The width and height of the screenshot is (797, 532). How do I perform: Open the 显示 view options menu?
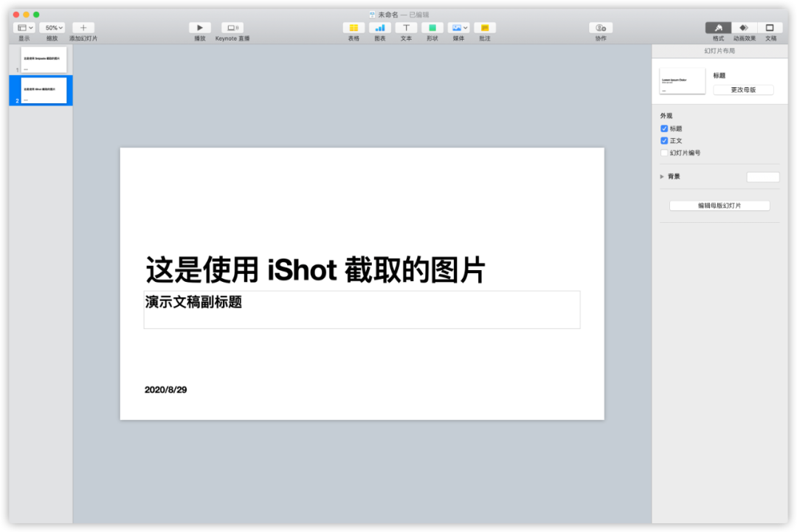24,28
